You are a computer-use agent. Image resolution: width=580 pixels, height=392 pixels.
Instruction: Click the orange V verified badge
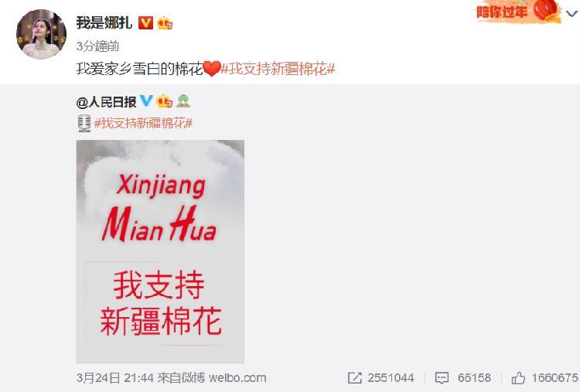click(145, 23)
